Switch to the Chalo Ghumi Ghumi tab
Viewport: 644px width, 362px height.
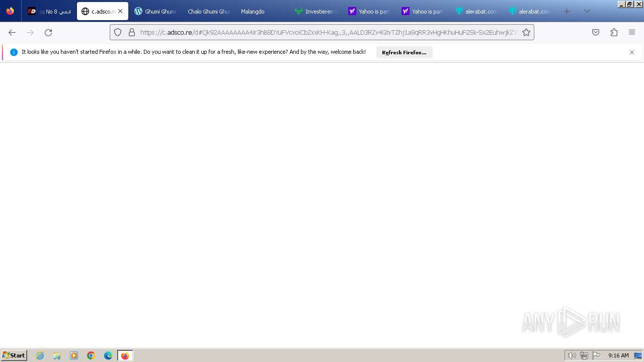[208, 11]
